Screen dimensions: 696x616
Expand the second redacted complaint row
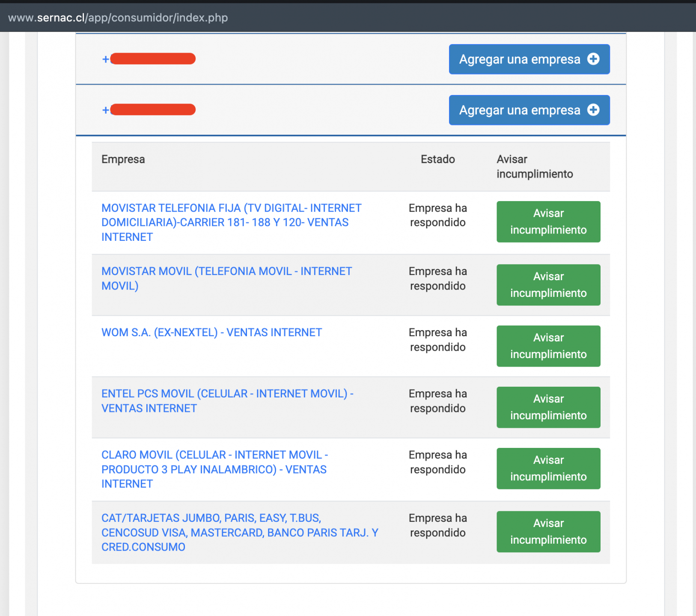pyautogui.click(x=106, y=110)
